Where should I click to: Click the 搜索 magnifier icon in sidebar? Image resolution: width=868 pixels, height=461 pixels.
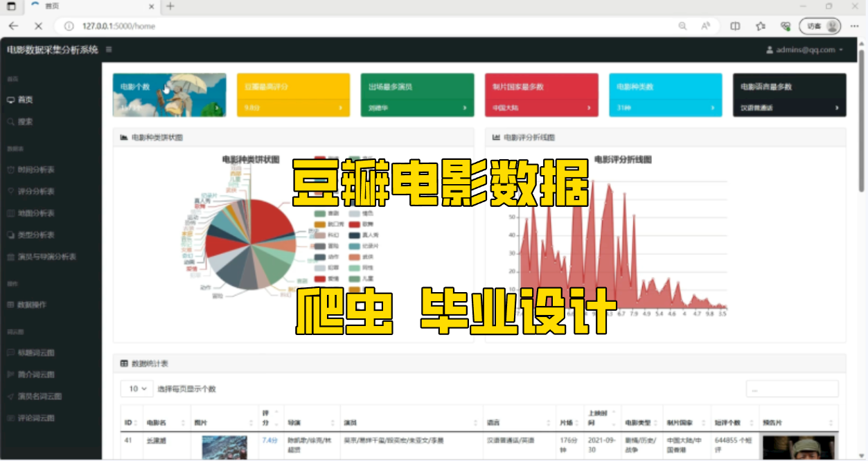click(x=10, y=122)
